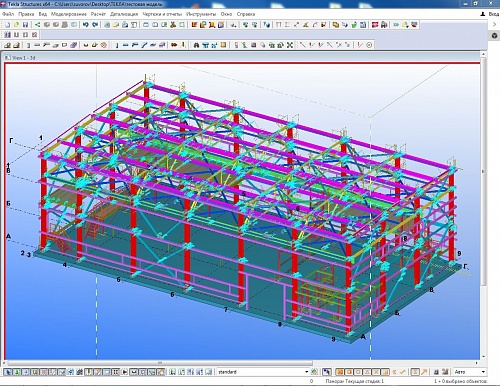The height and width of the screenshot is (386, 500).
Task: Click the green Share model icon
Action: click(37, 25)
